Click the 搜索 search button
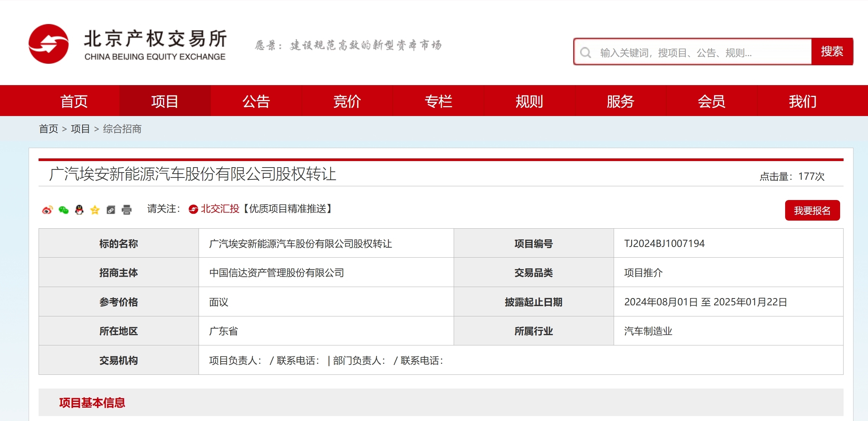The image size is (868, 421). click(832, 51)
